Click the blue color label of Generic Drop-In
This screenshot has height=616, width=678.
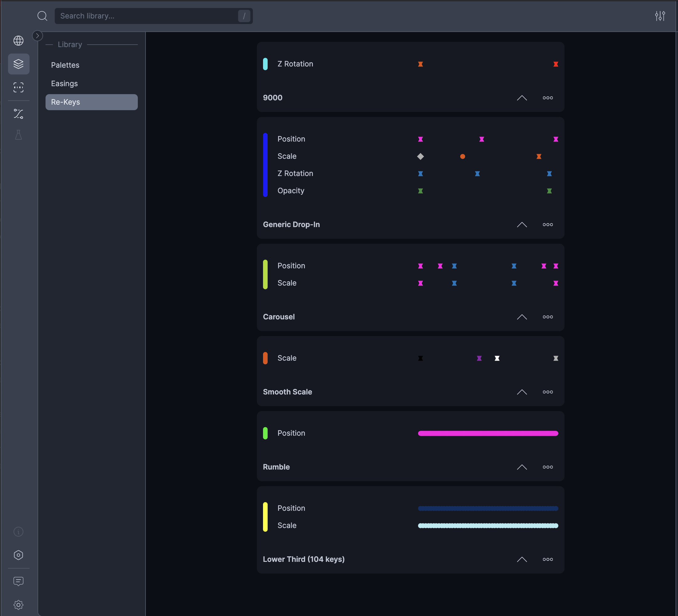click(x=265, y=165)
